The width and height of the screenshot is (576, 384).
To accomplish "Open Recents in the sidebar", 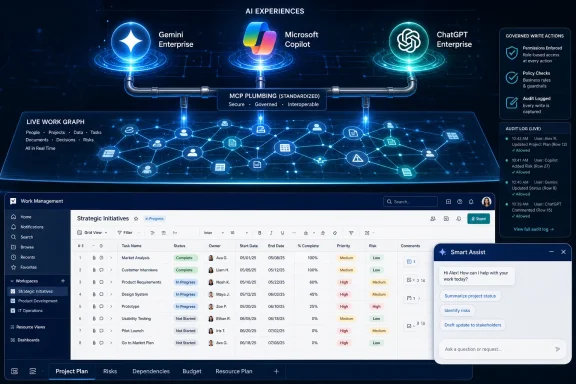I will [24, 257].
